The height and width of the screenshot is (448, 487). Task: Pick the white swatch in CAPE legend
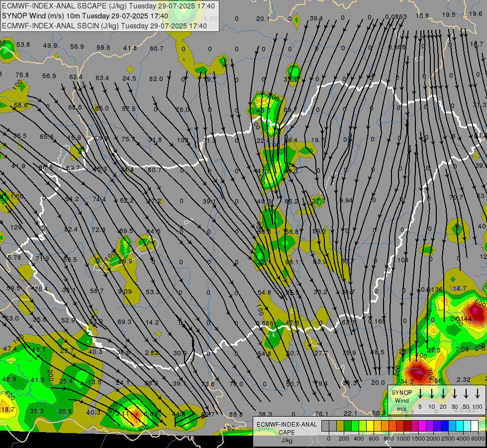pos(475,426)
